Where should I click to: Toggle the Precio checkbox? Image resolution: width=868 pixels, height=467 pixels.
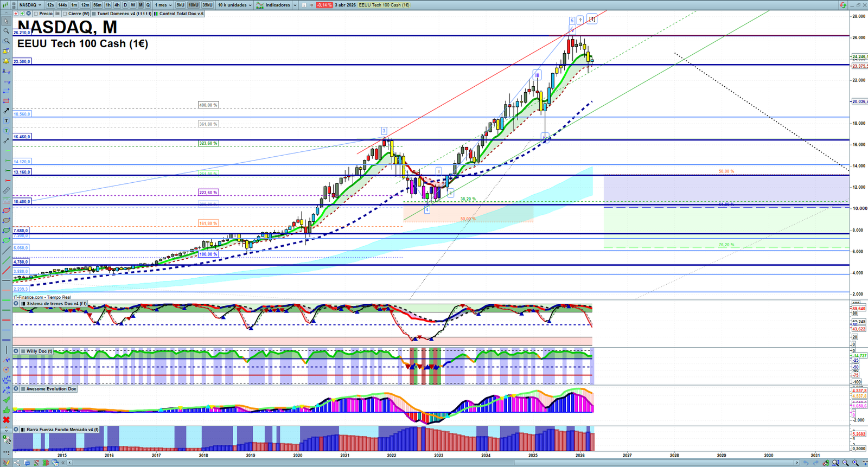pyautogui.click(x=36, y=14)
